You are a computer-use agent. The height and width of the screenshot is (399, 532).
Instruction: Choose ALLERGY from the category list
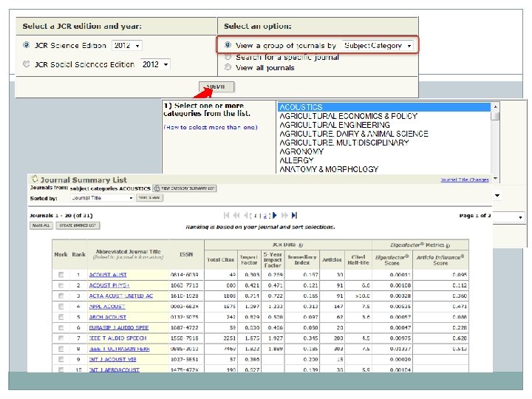(297, 160)
